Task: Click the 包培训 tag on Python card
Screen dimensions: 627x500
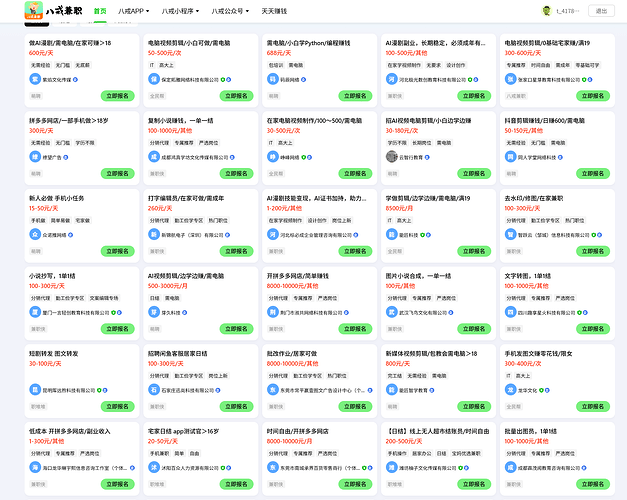Action: coord(276,65)
